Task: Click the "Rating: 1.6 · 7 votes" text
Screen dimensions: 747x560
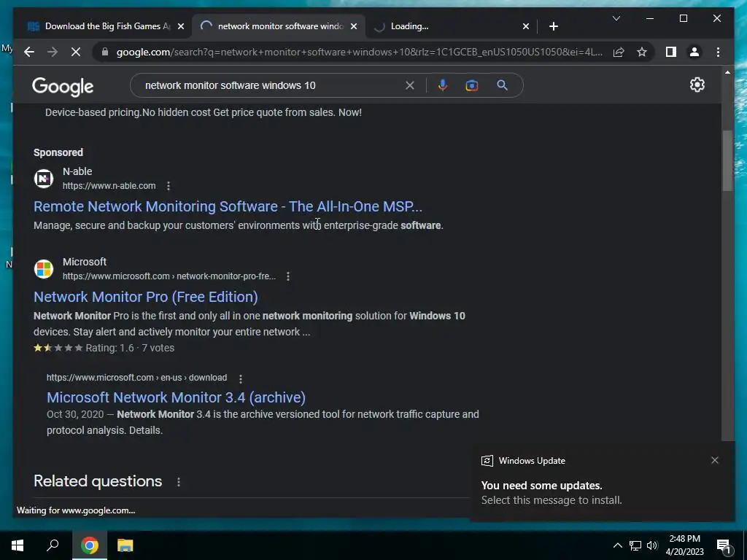Action: pos(130,348)
